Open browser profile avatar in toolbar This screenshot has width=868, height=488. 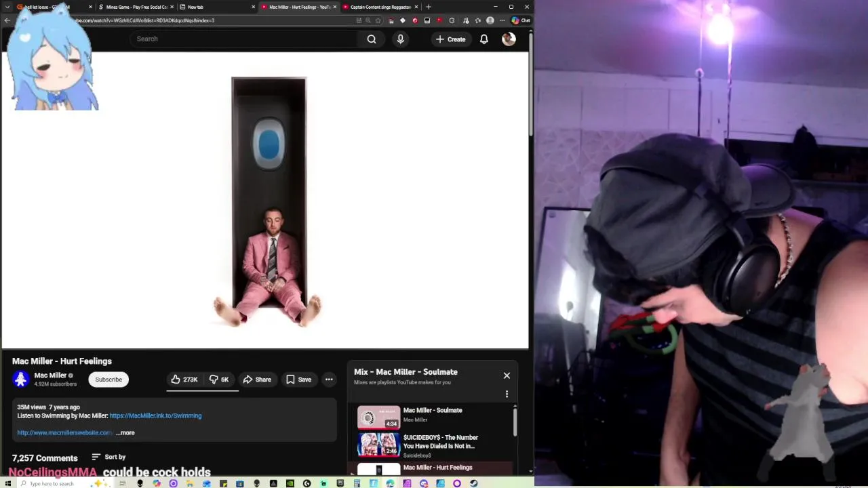490,20
